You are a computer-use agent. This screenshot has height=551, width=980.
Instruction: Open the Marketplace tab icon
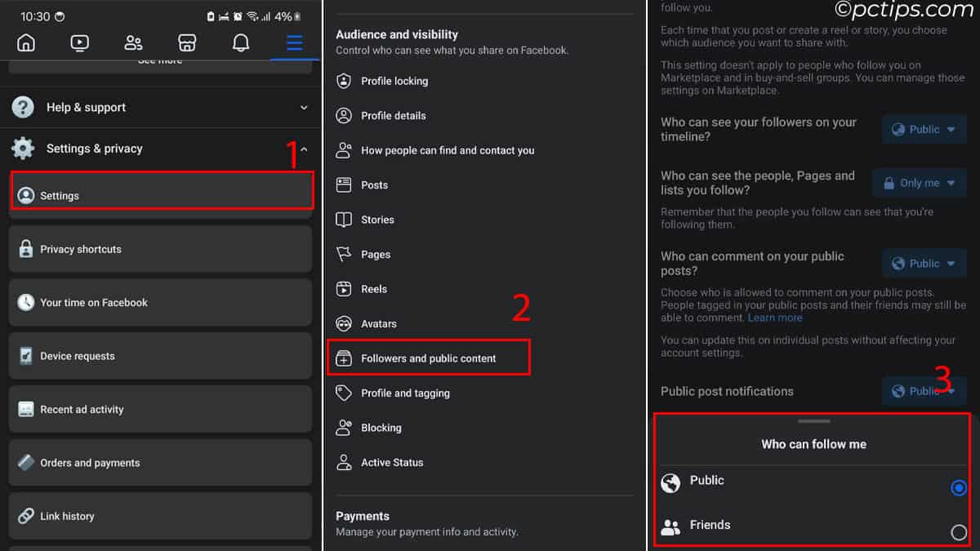[x=187, y=42]
